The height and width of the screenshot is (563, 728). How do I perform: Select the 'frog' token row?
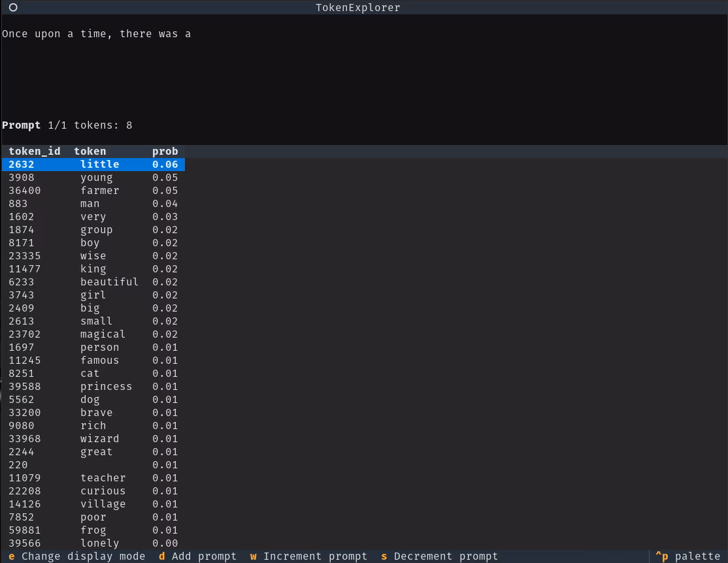(x=93, y=530)
